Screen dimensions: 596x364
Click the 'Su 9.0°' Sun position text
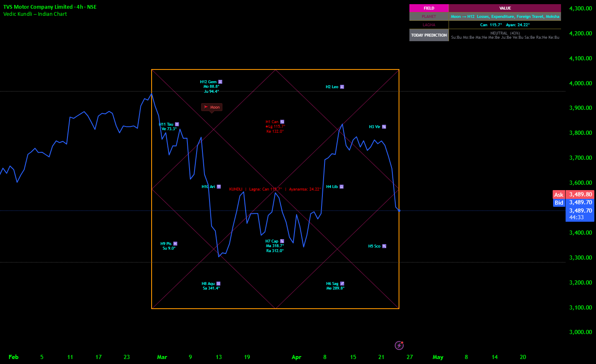tap(169, 248)
